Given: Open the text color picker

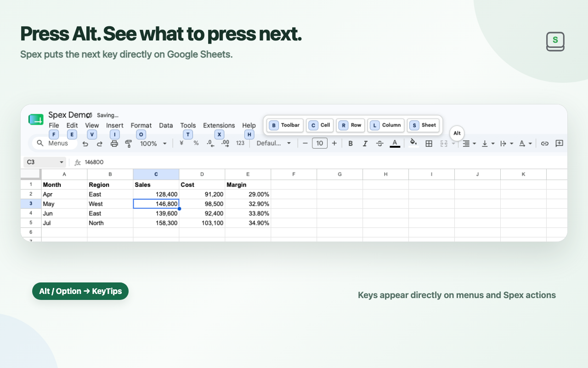Looking at the screenshot, I should pyautogui.click(x=395, y=143).
